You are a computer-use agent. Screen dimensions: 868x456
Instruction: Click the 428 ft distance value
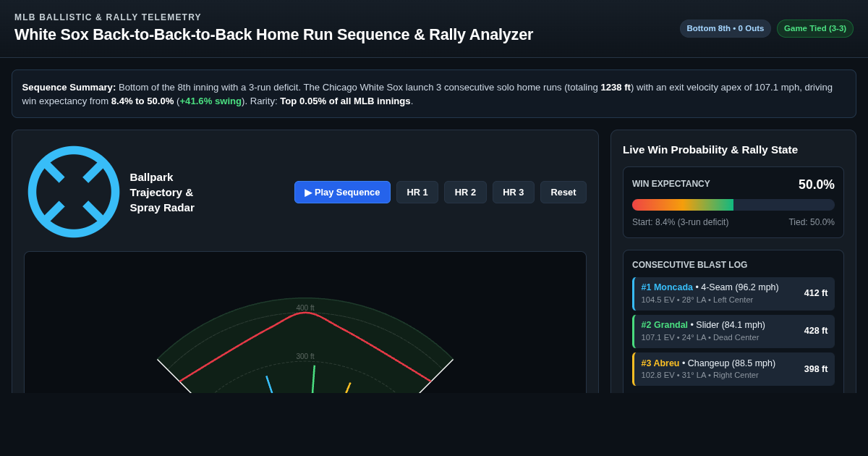coord(816,331)
